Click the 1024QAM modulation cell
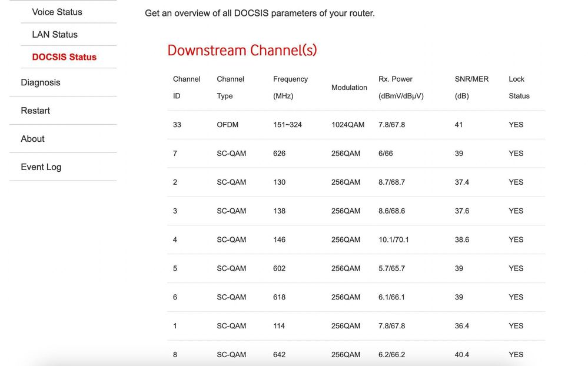The image size is (588, 366). [348, 125]
